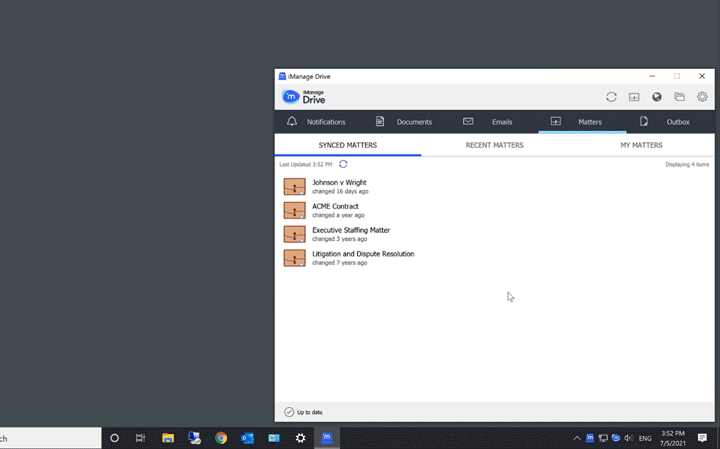Viewport: 720px width, 449px height.
Task: Select the ACME Contract matter
Action: coord(335,206)
